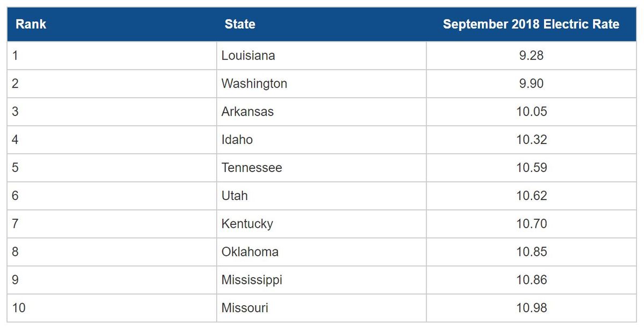
Task: Select the 10.70 rate cell
Action: click(531, 224)
